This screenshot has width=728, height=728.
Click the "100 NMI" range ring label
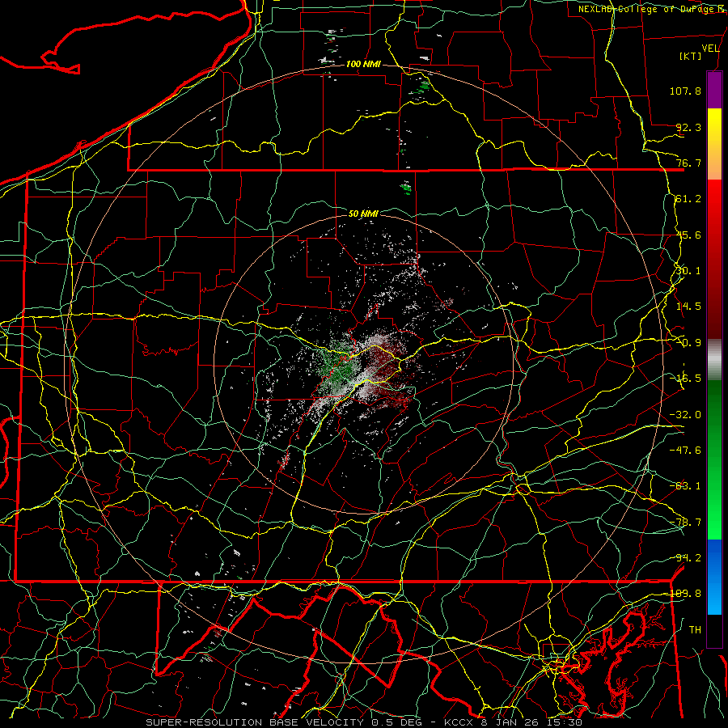point(363,64)
